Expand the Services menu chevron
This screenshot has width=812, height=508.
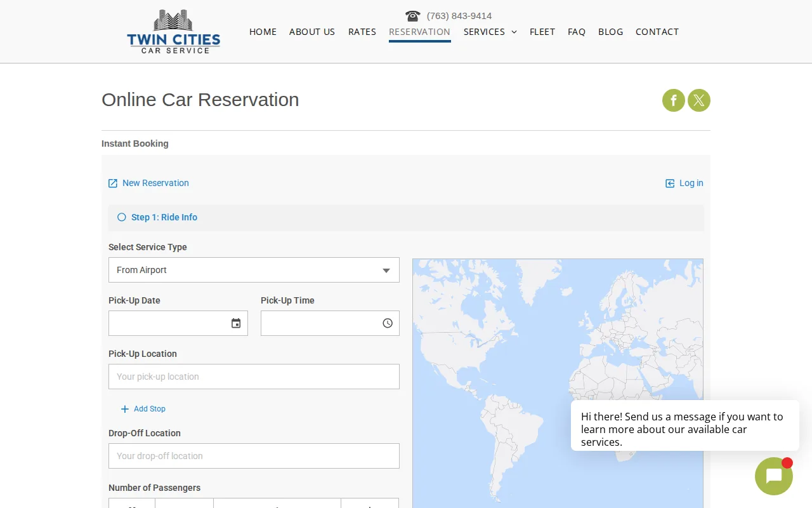click(514, 32)
